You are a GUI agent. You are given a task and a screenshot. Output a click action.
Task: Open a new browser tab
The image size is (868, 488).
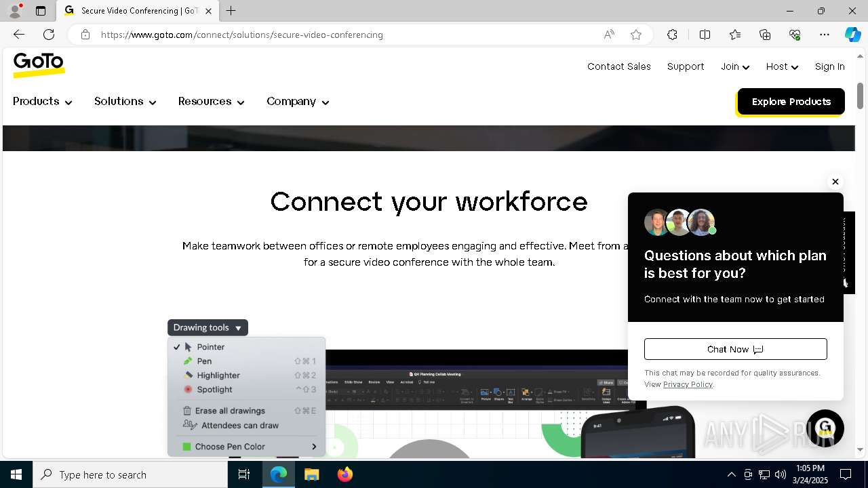pos(231,11)
